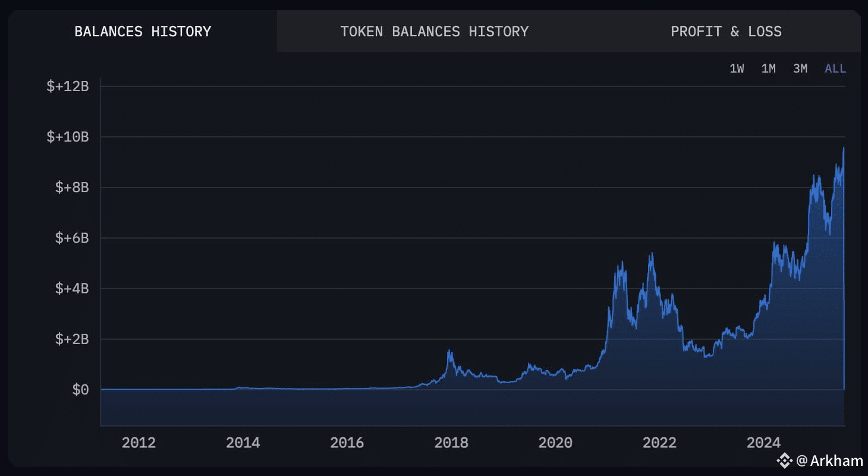868x476 pixels.
Task: Open the Profit & Loss tab
Action: (726, 32)
